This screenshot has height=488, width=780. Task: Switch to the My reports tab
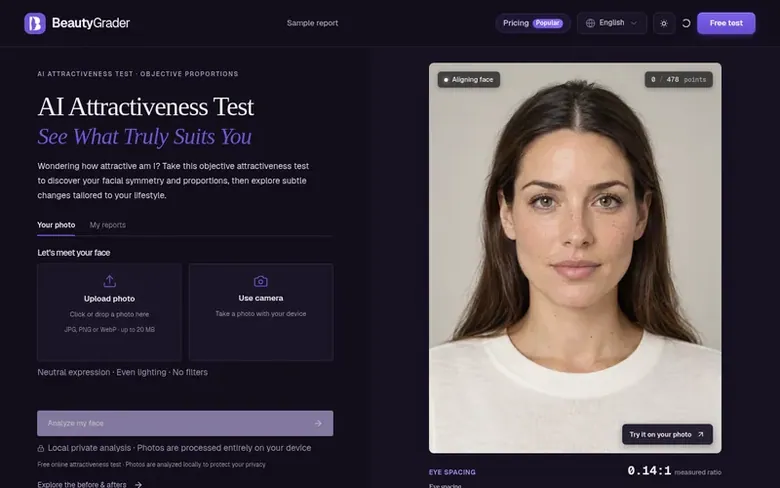click(107, 225)
